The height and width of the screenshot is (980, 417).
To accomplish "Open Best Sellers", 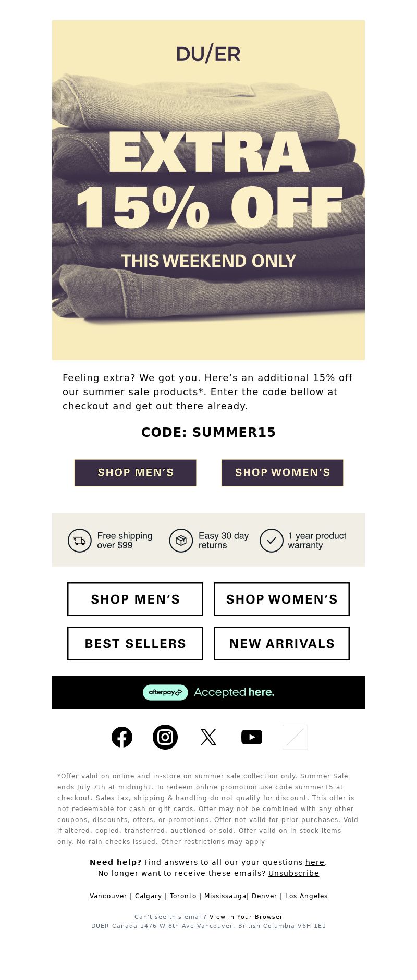I will click(x=135, y=643).
